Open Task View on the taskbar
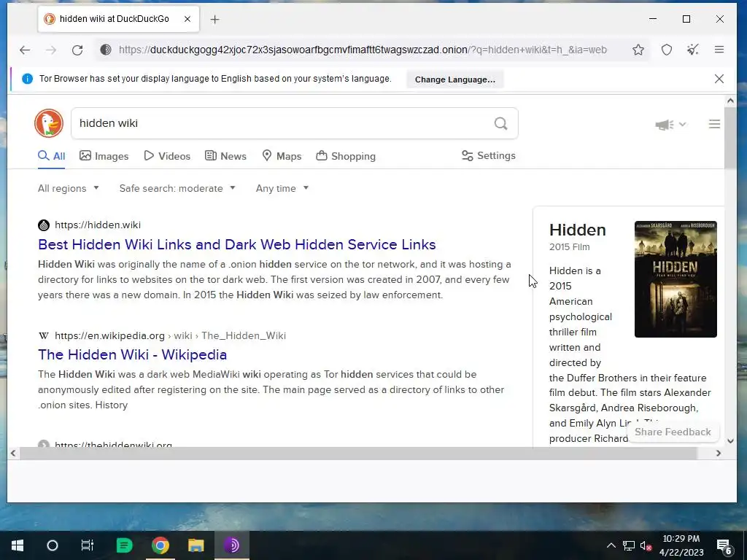Viewport: 747px width, 560px height. [x=88, y=545]
